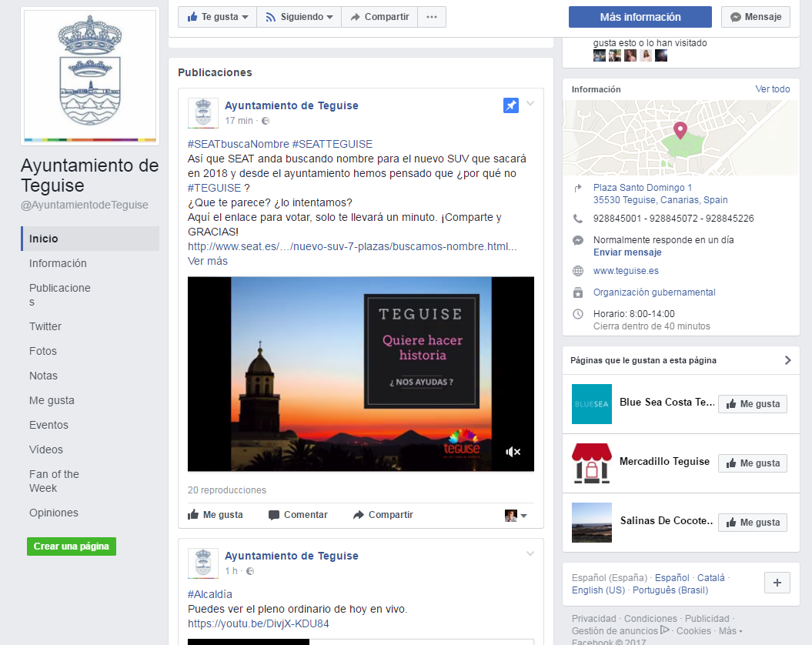Expand Páginas que le gustan chevron
812x645 pixels.
tap(787, 360)
